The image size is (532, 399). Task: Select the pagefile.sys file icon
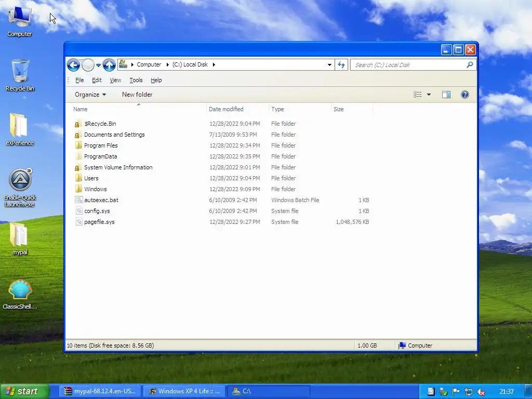(x=79, y=221)
